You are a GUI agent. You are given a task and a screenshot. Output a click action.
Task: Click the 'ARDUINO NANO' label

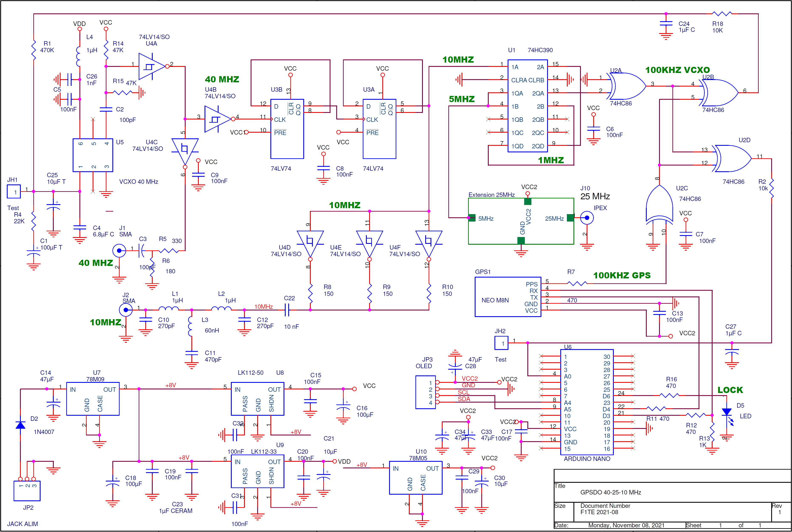587,459
